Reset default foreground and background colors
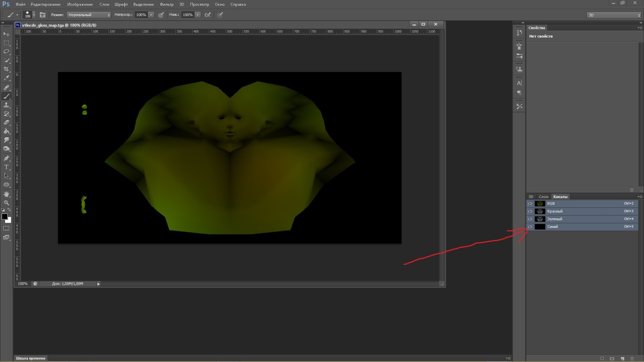The width and height of the screenshot is (644, 362). [3, 210]
